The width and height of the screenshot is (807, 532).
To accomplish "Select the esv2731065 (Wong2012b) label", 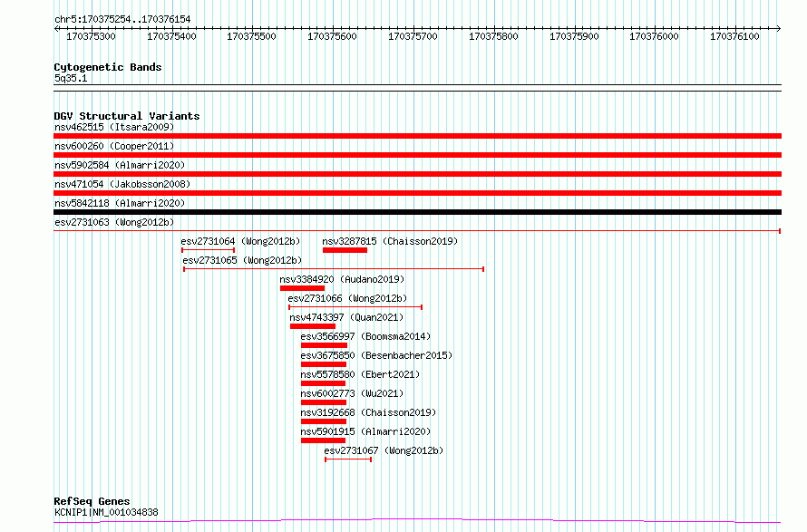I will [242, 260].
